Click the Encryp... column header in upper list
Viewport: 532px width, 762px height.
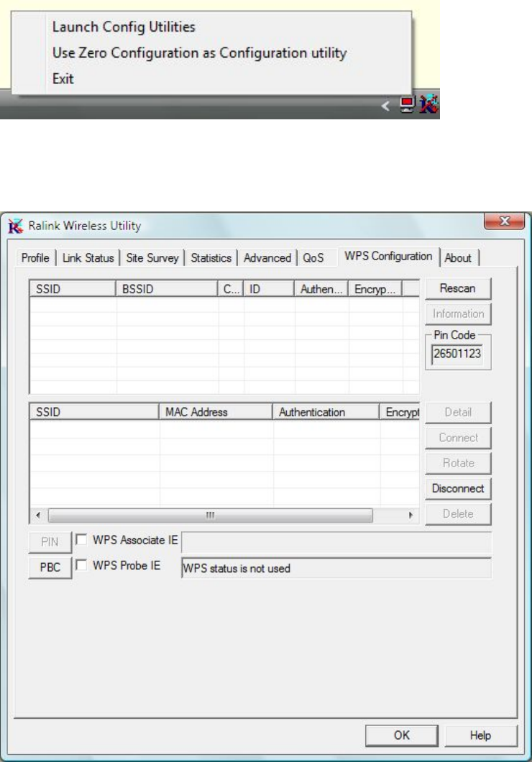click(375, 289)
